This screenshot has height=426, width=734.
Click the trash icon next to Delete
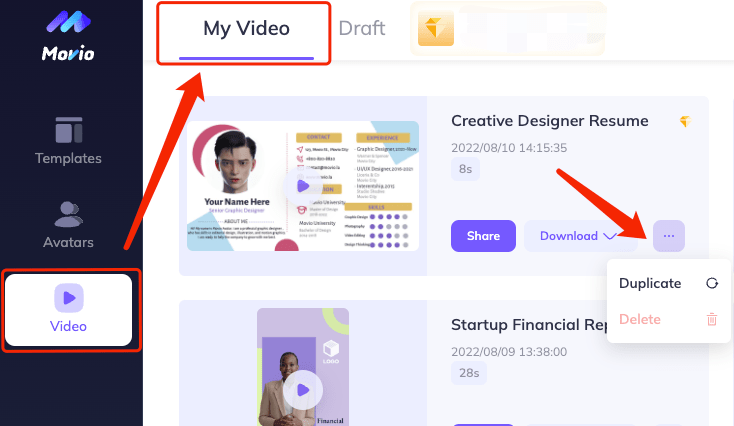(x=712, y=319)
